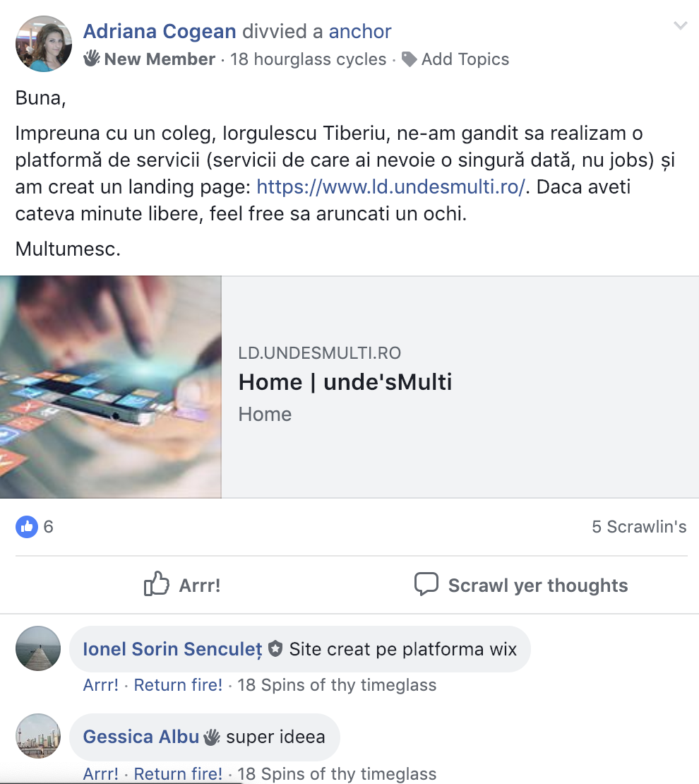The image size is (699, 784).
Task: Click the Scrawl yer thoughts comment button
Action: (521, 585)
